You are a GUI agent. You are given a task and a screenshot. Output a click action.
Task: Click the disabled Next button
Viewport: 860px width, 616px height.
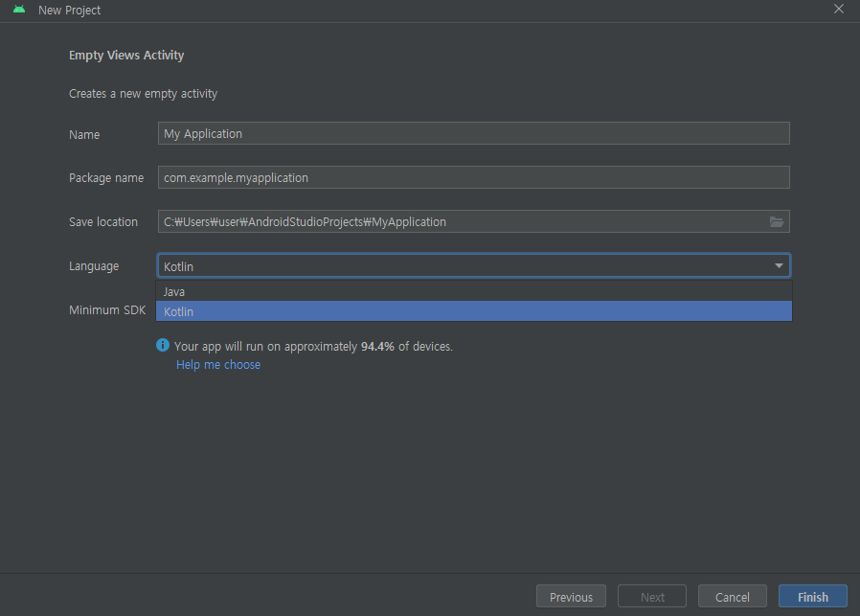coord(652,597)
